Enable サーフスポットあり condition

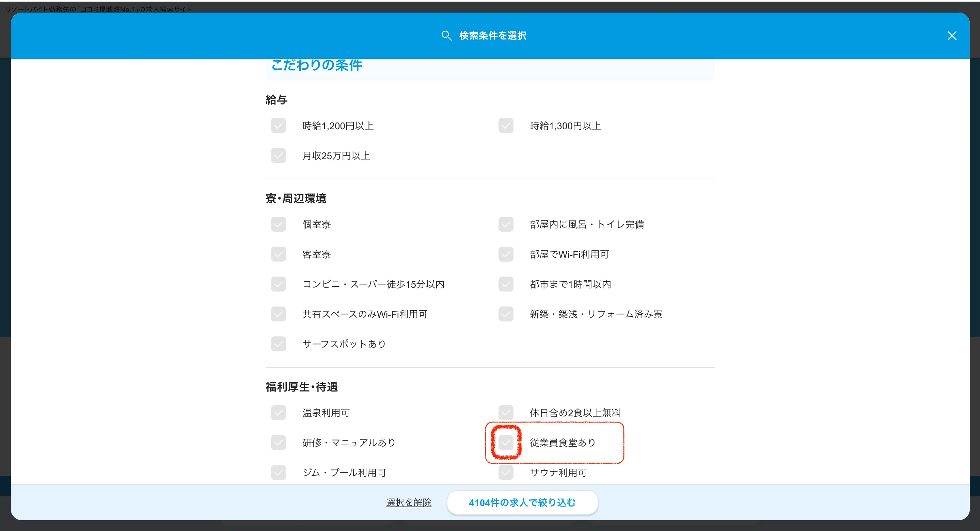tap(278, 344)
